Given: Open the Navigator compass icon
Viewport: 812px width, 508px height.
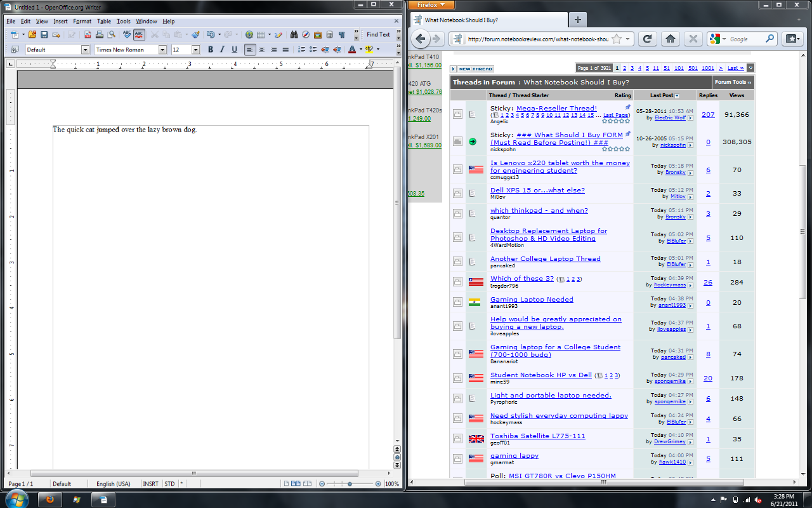Looking at the screenshot, I should (306, 35).
